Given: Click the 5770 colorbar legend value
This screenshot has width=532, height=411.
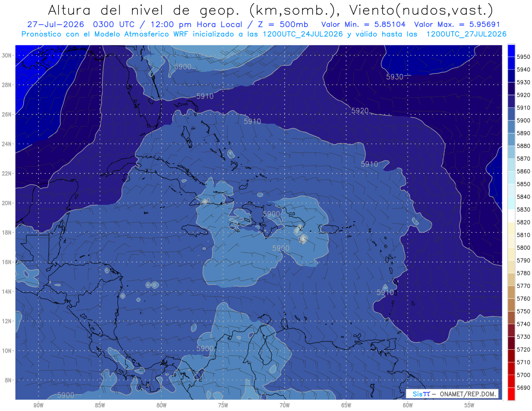Looking at the screenshot, I should tap(523, 286).
